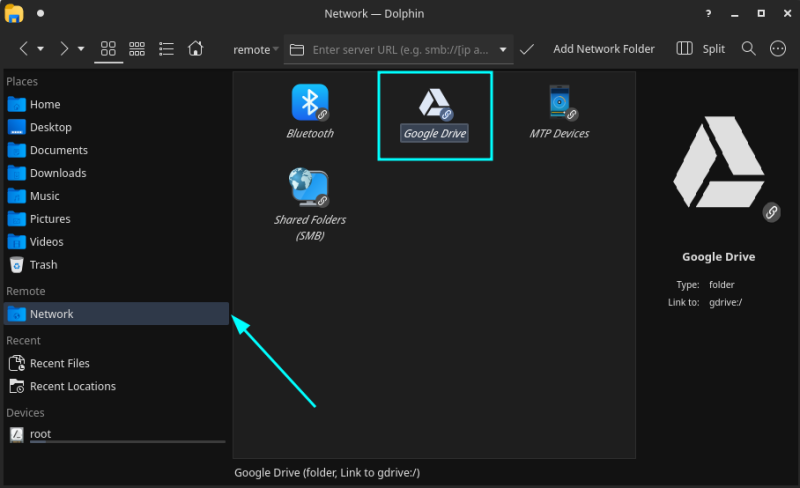Go back with the left arrow
The image size is (800, 488).
click(23, 49)
